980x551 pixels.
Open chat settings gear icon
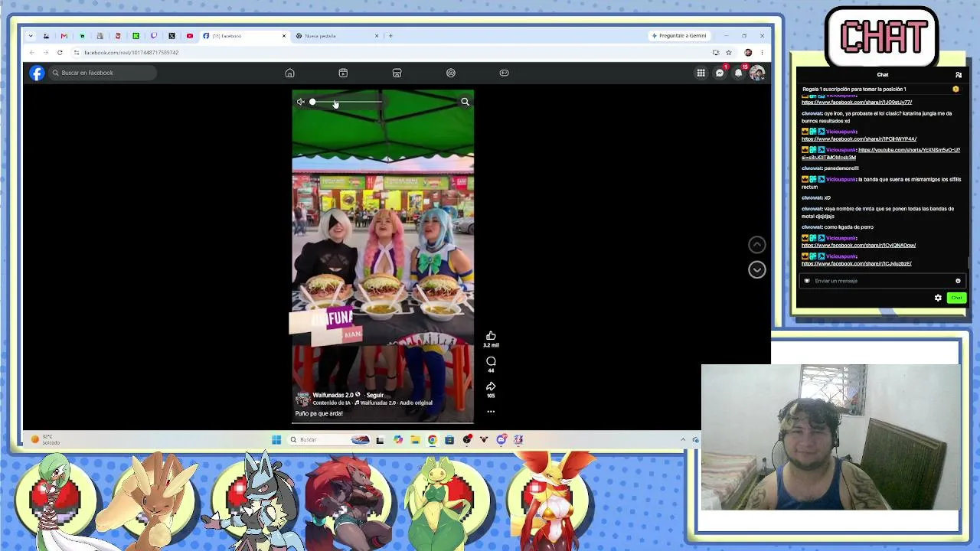coord(938,298)
